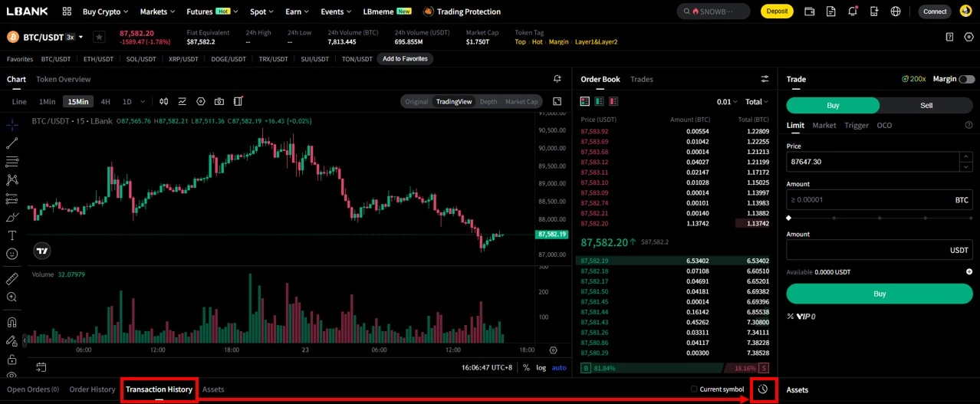Screen dimensions: 980x404
Task: Toggle auto scale on the chart
Action: click(x=559, y=367)
